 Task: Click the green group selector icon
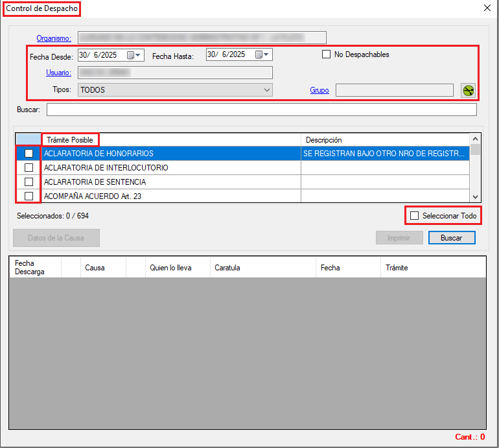pyautogui.click(x=468, y=91)
